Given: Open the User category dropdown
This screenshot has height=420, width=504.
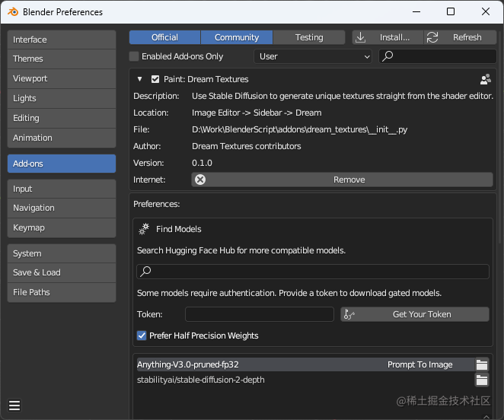Looking at the screenshot, I should [313, 56].
